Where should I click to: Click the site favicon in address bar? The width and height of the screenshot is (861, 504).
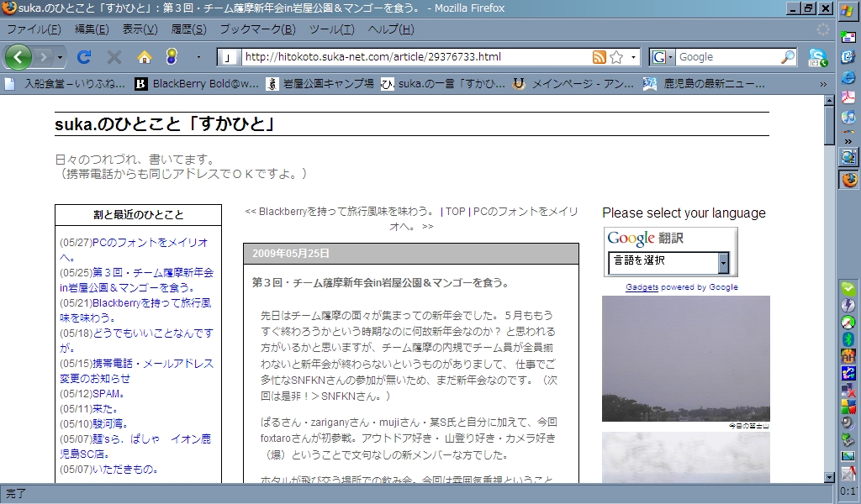pyautogui.click(x=229, y=57)
